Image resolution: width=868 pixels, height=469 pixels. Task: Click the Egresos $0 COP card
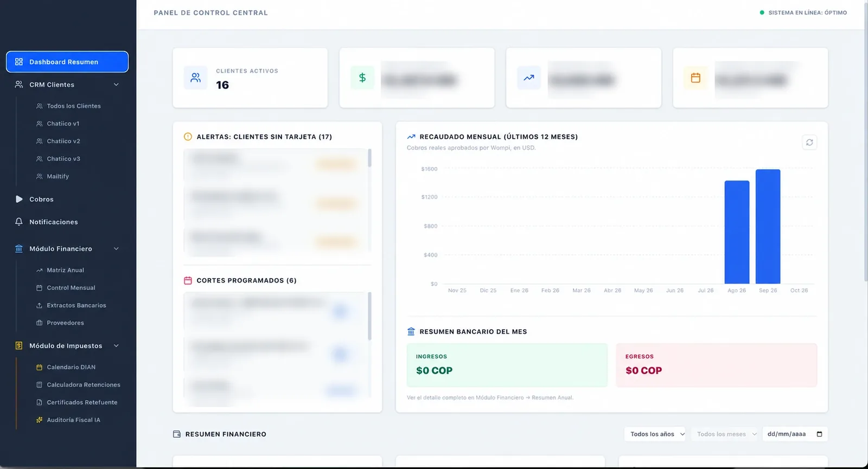(717, 365)
